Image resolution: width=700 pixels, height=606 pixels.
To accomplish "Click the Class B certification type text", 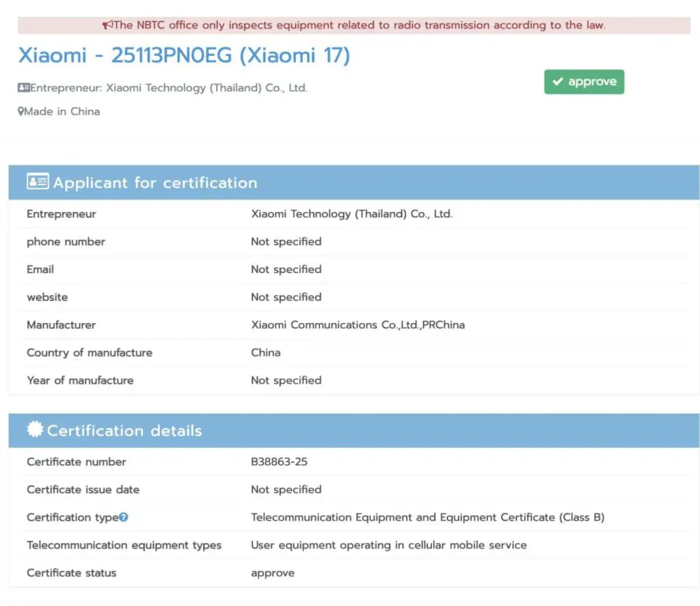I will click(427, 517).
